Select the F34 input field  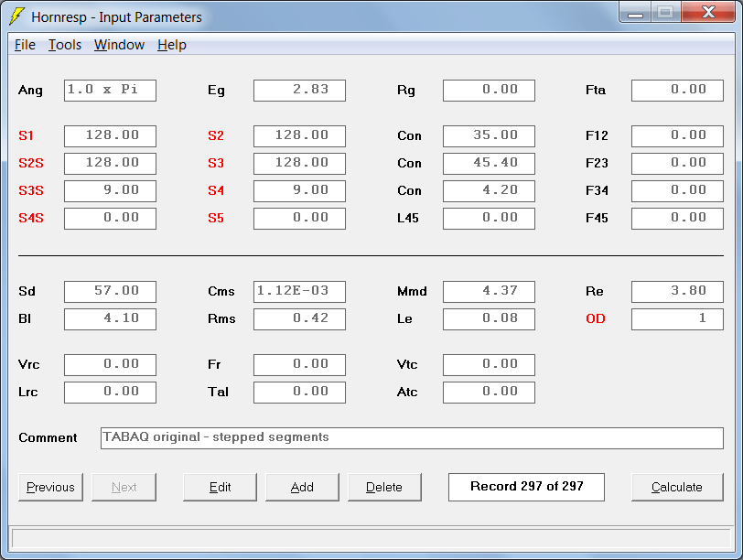pyautogui.click(x=678, y=191)
